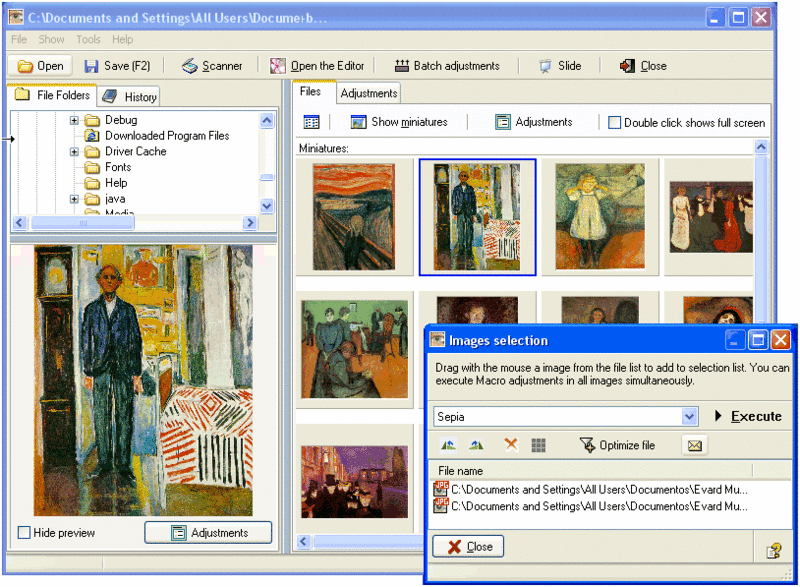Maximize the Images selection dialog
Screen dimensions: 800x587
(758, 340)
